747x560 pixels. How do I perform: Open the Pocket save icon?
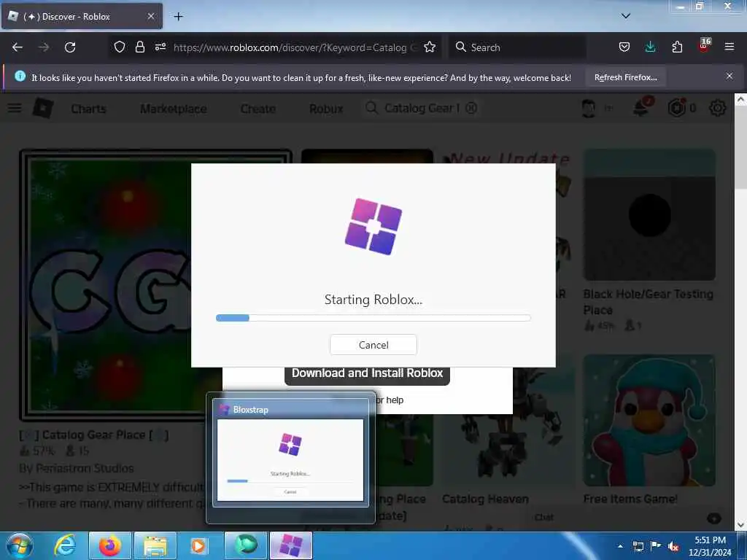[624, 47]
